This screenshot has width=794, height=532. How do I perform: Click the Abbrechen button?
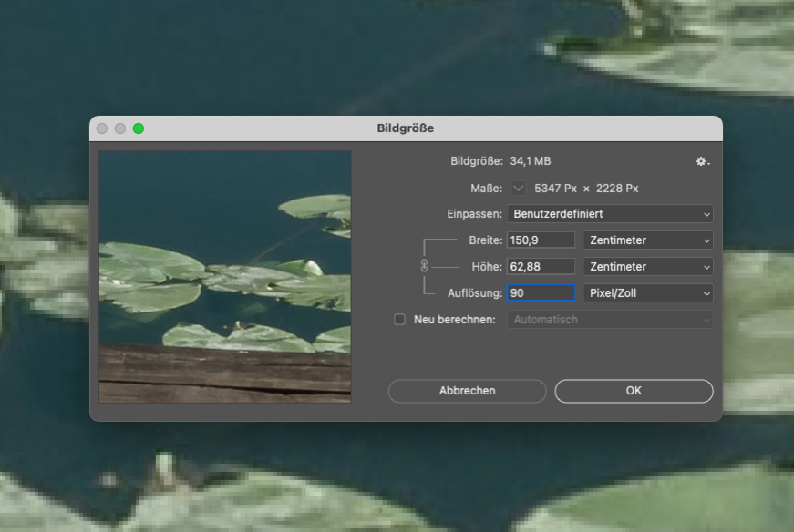[x=468, y=391]
